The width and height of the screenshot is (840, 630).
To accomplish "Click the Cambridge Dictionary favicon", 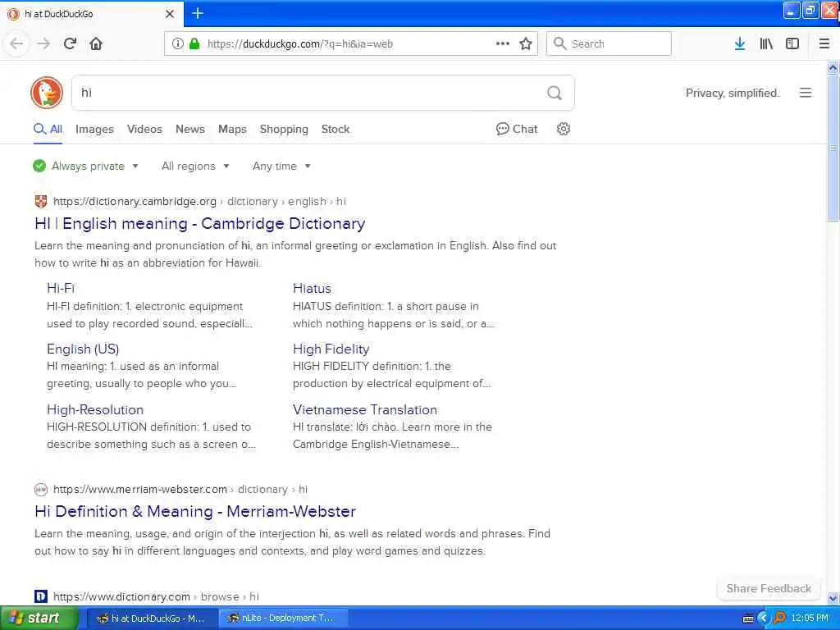I will click(x=41, y=202).
